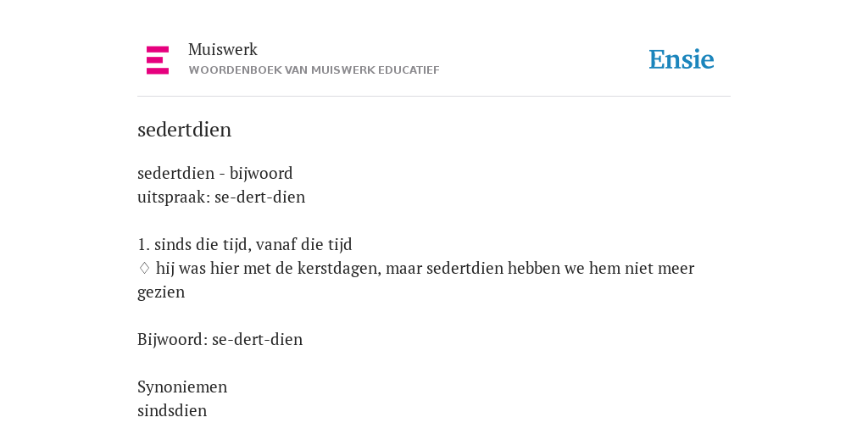The image size is (868, 434).
Task: Open the Muiswerk source title
Action: 223,50
